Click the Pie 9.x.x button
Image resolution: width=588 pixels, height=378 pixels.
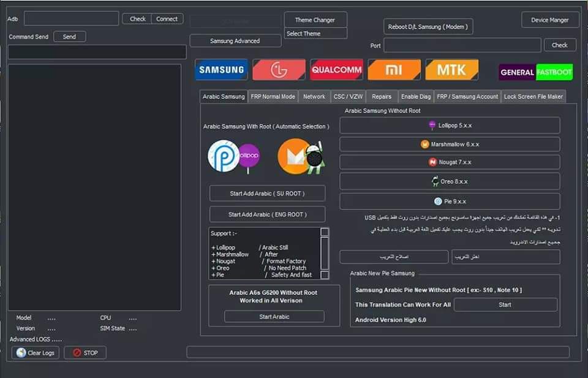pos(450,202)
